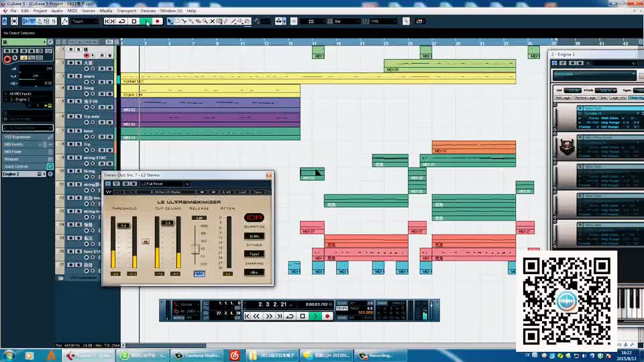
Task: Fast forward using the transport panel
Action: (268, 316)
